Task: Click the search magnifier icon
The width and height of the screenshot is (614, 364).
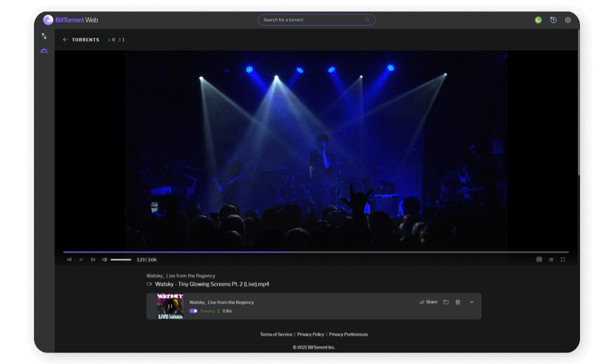Action: (x=367, y=20)
